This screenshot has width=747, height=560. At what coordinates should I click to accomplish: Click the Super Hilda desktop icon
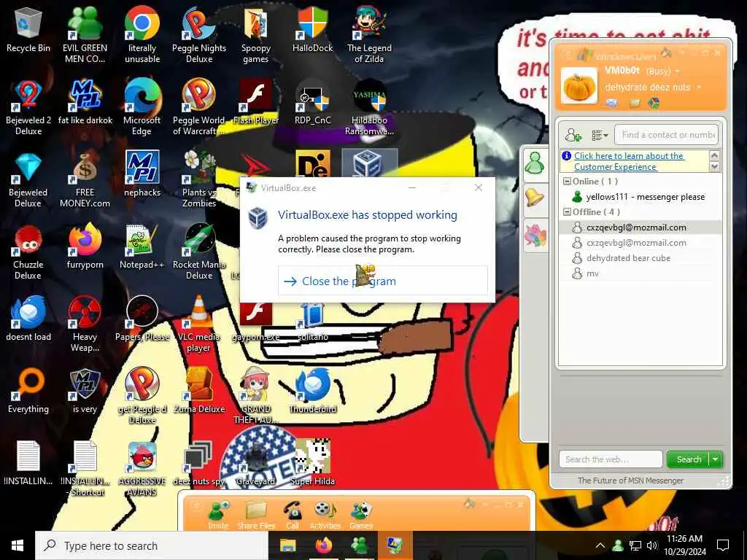click(312, 463)
